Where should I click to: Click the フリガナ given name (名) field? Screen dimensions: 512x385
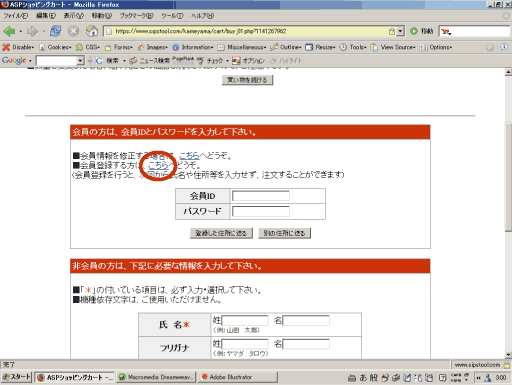[306, 344]
